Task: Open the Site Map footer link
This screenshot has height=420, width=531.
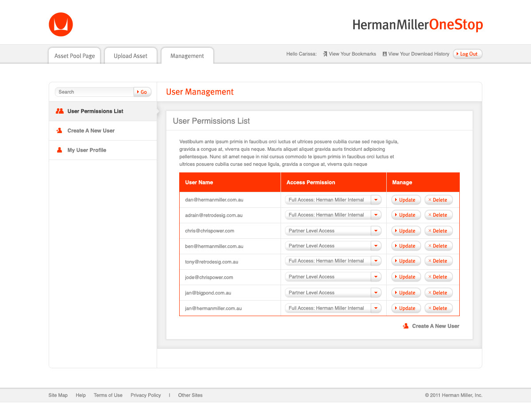Action: 58,395
